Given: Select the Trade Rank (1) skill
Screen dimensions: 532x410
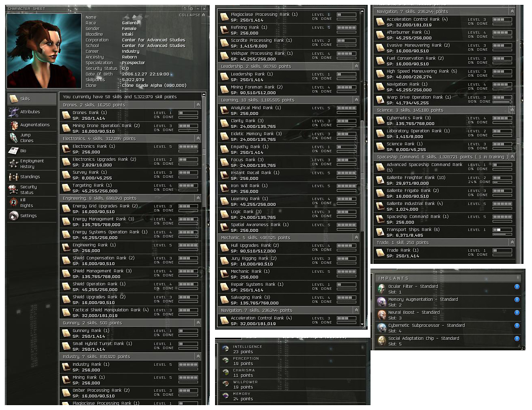Looking at the screenshot, I should tap(445, 253).
